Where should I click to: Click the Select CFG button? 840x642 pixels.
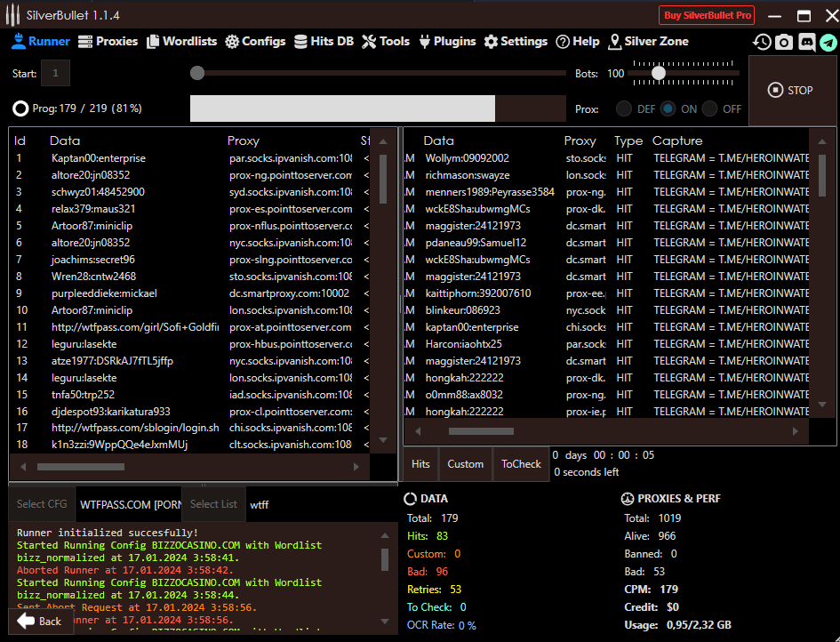pyautogui.click(x=42, y=504)
